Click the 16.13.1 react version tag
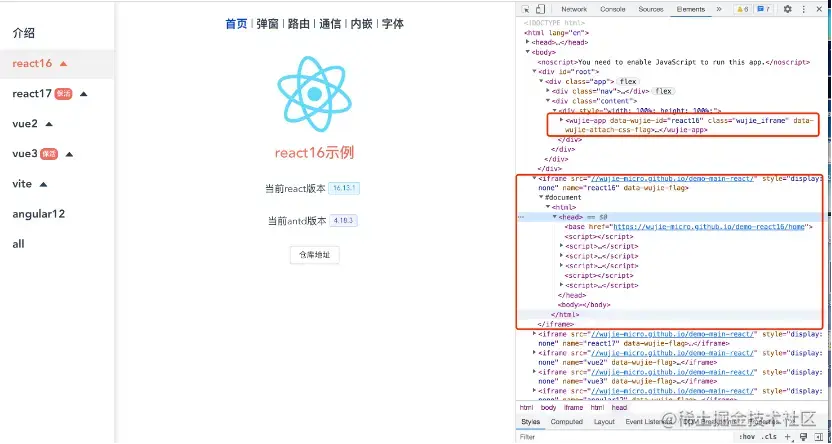Image resolution: width=832 pixels, height=444 pixels. click(x=344, y=188)
